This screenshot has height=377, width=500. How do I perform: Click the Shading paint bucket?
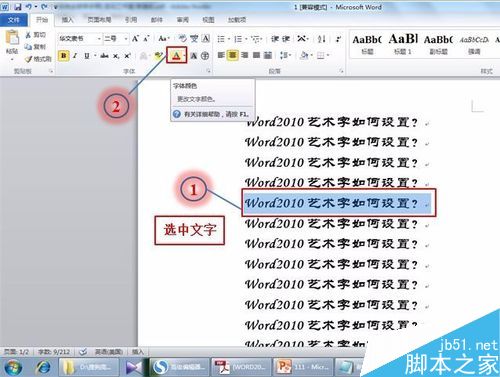pyautogui.click(x=305, y=55)
